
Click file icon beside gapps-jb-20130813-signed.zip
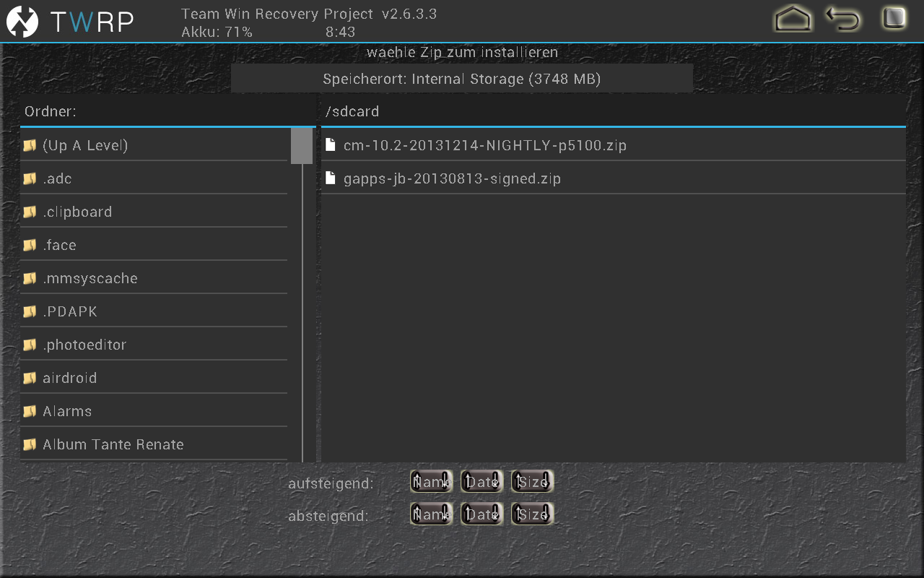pyautogui.click(x=331, y=178)
